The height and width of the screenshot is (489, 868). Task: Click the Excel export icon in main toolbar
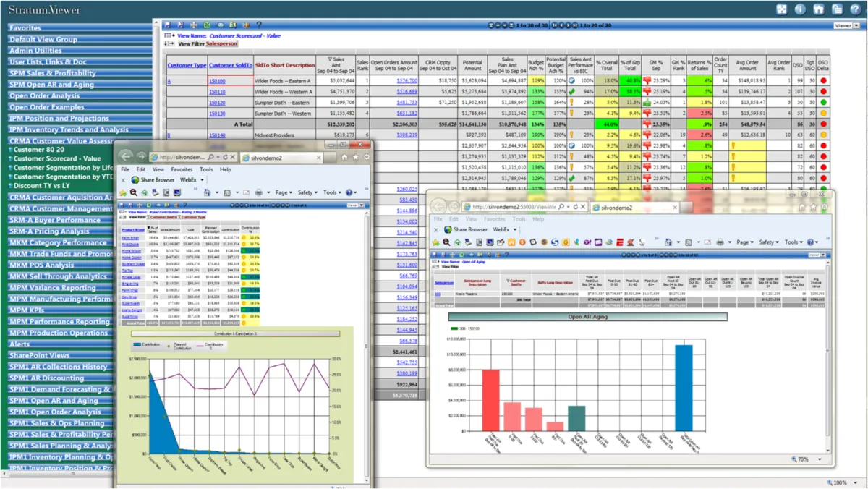click(208, 25)
